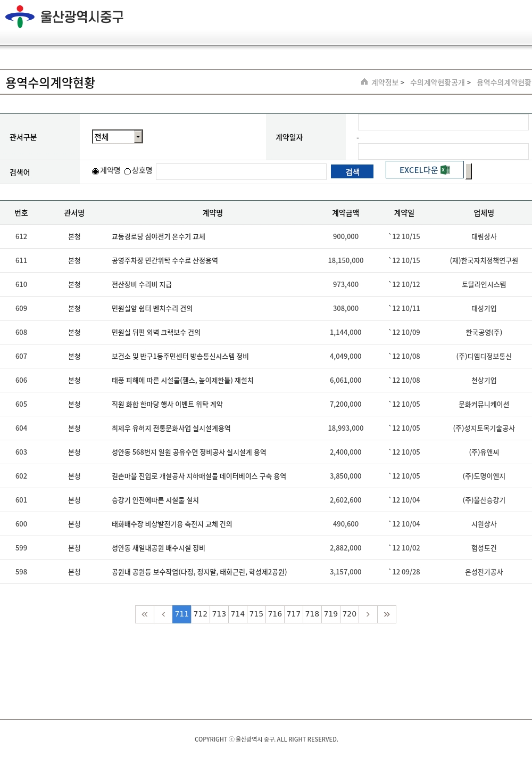Open contract 교동경로당 심야전기 온수기 교체
This screenshot has height=773, width=532.
(159, 237)
